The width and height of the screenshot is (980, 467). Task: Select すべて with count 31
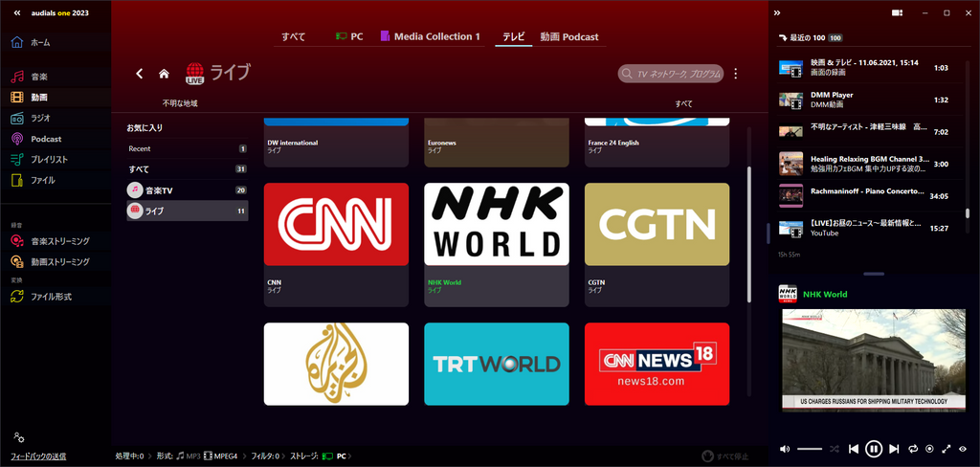click(187, 169)
